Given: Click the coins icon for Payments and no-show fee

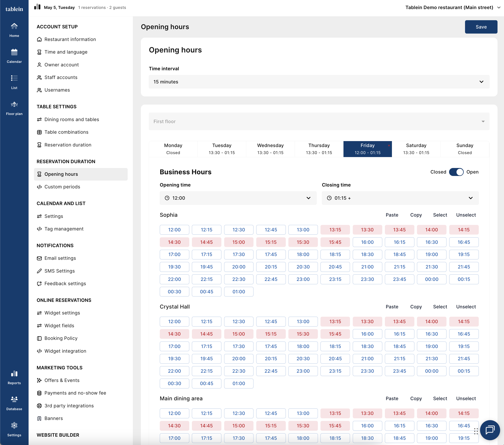Looking at the screenshot, I should (x=39, y=393).
